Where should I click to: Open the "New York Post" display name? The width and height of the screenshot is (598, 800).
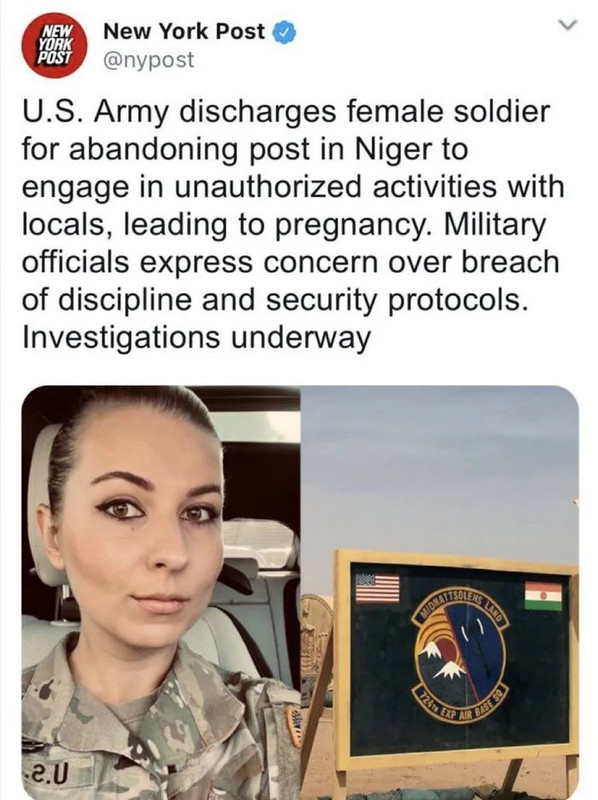pyautogui.click(x=184, y=32)
